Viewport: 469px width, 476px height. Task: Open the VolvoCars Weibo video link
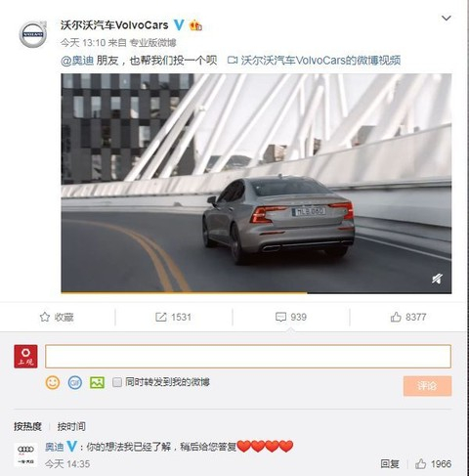pos(314,61)
